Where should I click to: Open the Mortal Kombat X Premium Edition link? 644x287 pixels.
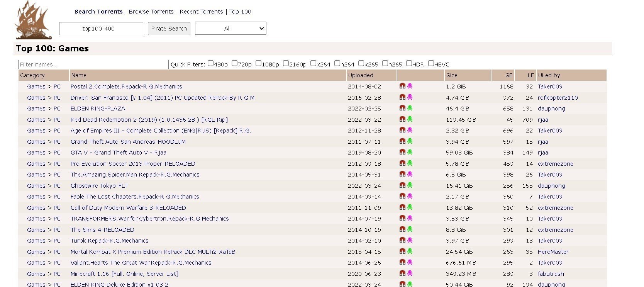tap(153, 252)
